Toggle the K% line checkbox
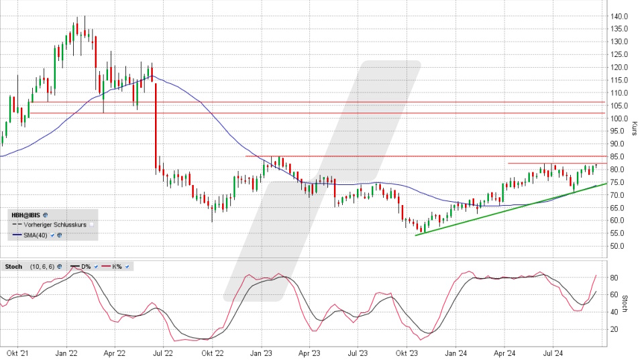Image resolution: width=644 pixels, height=362 pixels. (127, 267)
